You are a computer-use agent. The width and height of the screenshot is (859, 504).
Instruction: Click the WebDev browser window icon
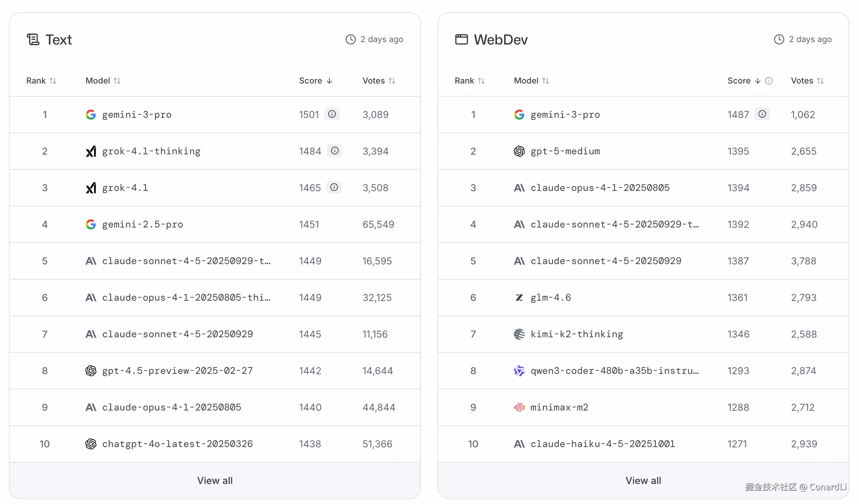(461, 40)
